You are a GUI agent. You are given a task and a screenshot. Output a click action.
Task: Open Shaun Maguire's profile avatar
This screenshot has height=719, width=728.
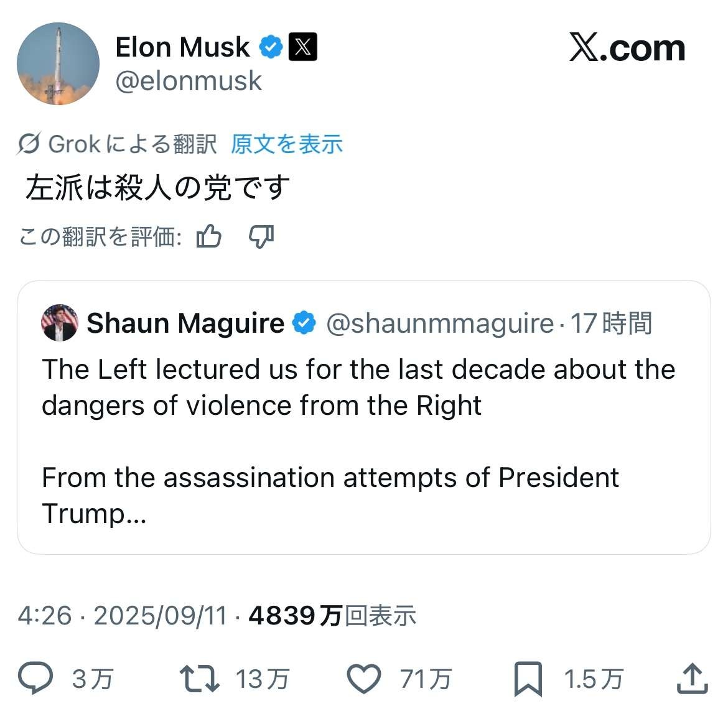(59, 323)
